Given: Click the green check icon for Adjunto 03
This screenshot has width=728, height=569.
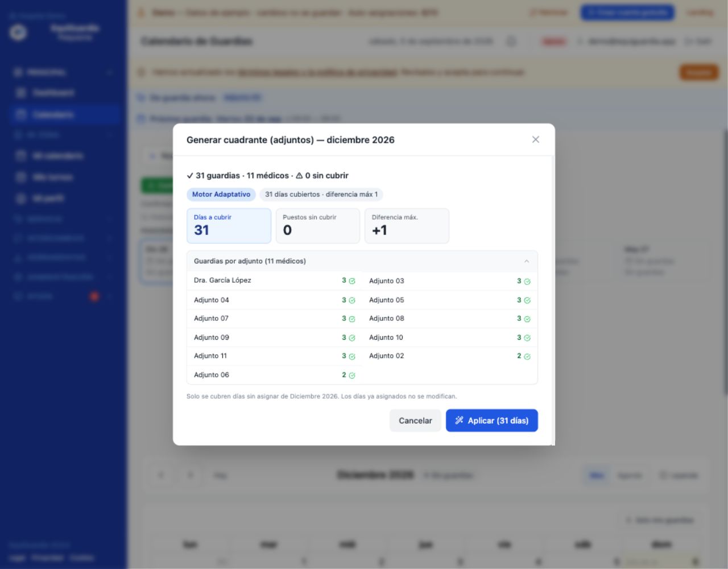Looking at the screenshot, I should [527, 282].
